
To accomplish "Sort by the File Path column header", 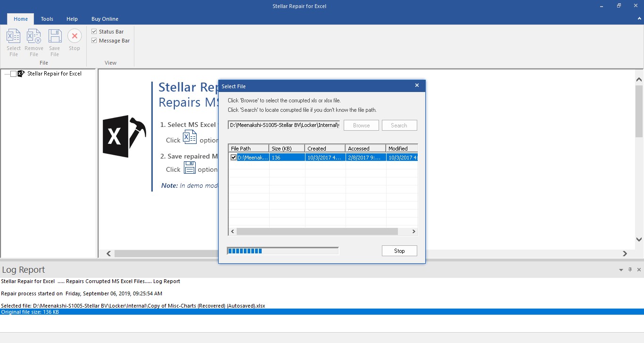I will coord(248,149).
